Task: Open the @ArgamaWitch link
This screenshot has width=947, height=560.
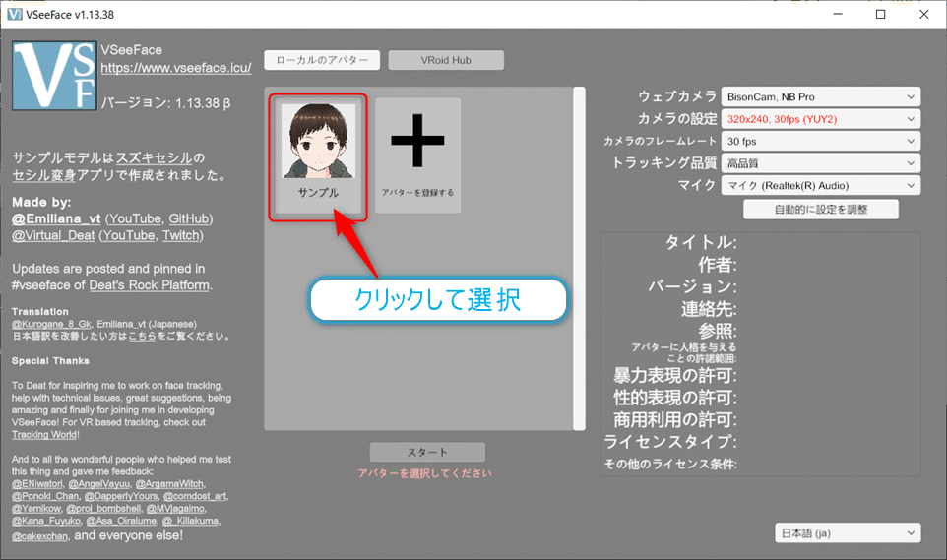Action: [169, 484]
